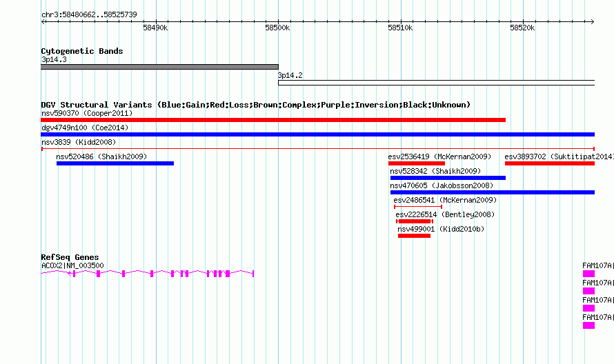Click the nsv590370 (Cooper2011) label
This screenshot has height=364, width=614.
point(87,113)
